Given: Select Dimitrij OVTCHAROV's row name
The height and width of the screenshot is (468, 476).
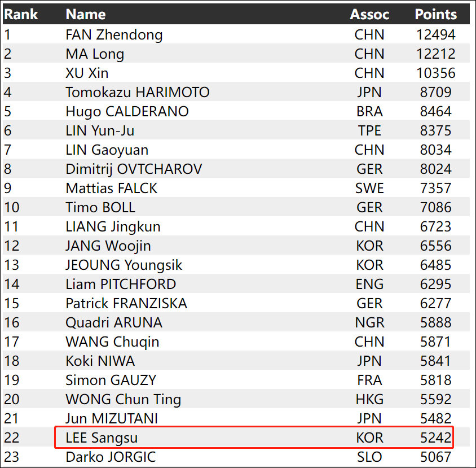Looking at the screenshot, I should [134, 169].
